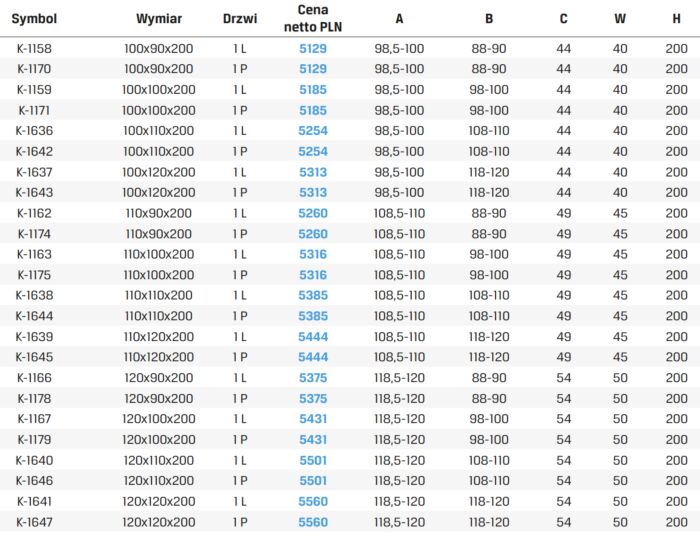
Task: Select symbol K-1637
Action: tap(34, 172)
